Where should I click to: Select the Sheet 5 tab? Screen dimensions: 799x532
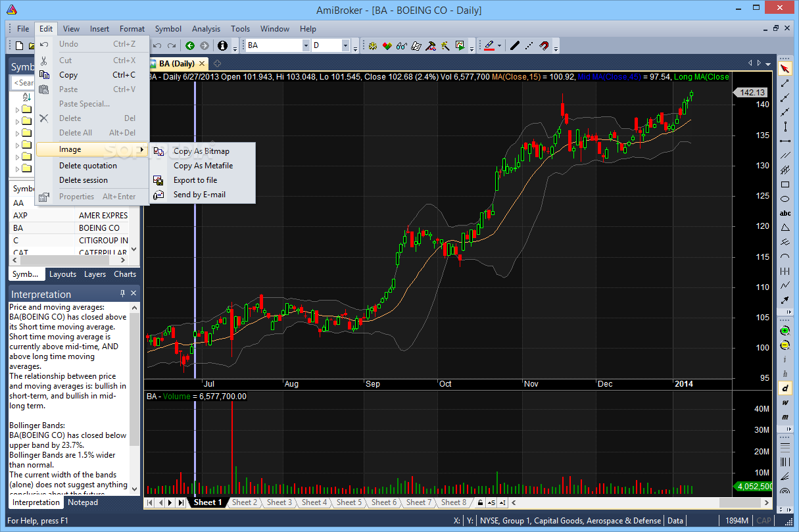point(349,502)
